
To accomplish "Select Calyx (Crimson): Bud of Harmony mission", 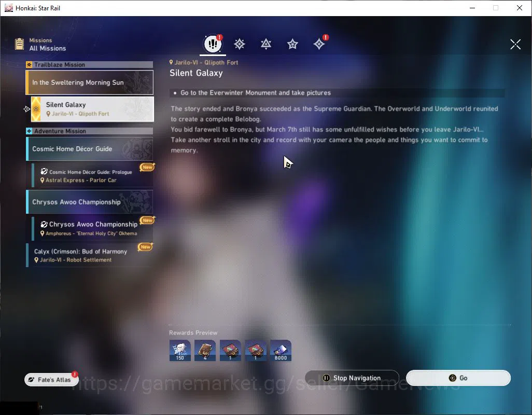I will pyautogui.click(x=90, y=255).
